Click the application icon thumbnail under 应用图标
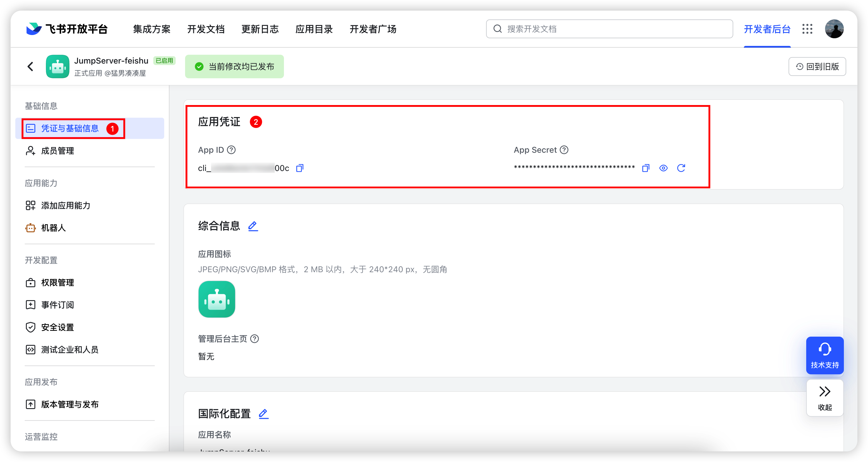Image resolution: width=868 pixels, height=462 pixels. [x=217, y=299]
